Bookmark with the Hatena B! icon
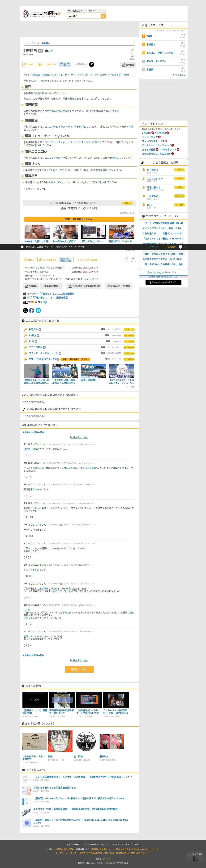The image size is (206, 868). coord(38,310)
